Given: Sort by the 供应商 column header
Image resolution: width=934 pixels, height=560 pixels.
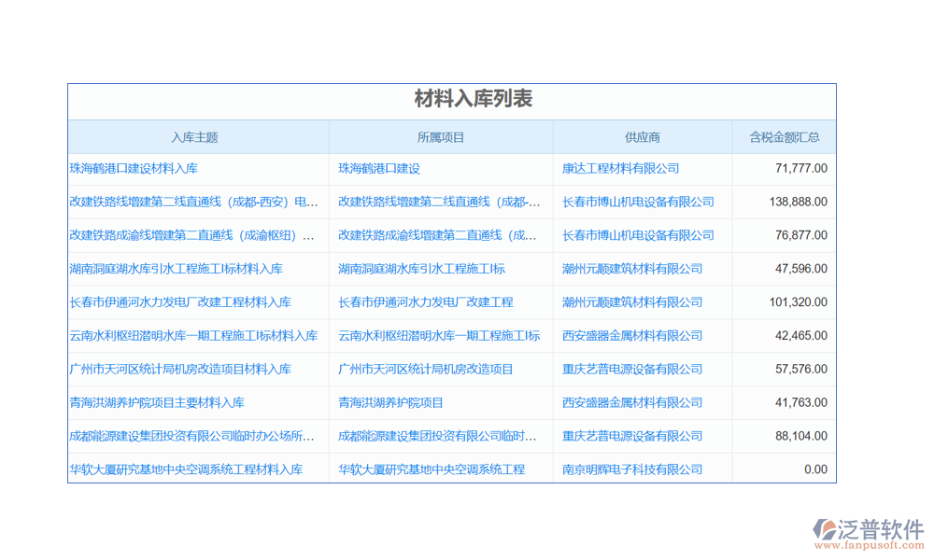Looking at the screenshot, I should (643, 137).
